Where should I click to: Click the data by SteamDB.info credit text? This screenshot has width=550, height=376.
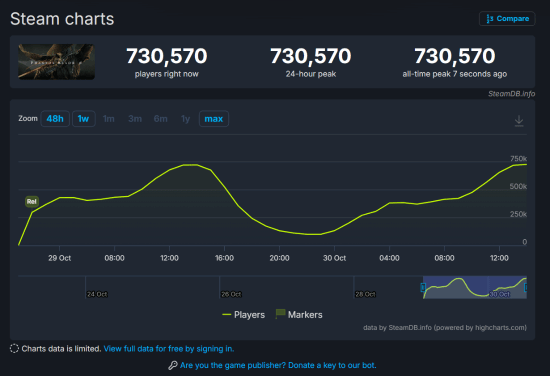pyautogui.click(x=445, y=328)
